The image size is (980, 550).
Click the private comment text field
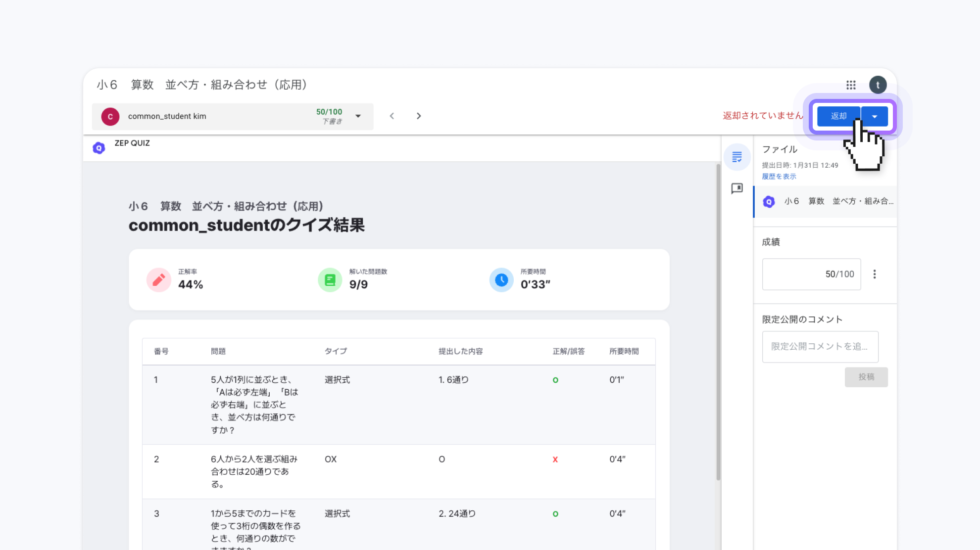(x=820, y=347)
